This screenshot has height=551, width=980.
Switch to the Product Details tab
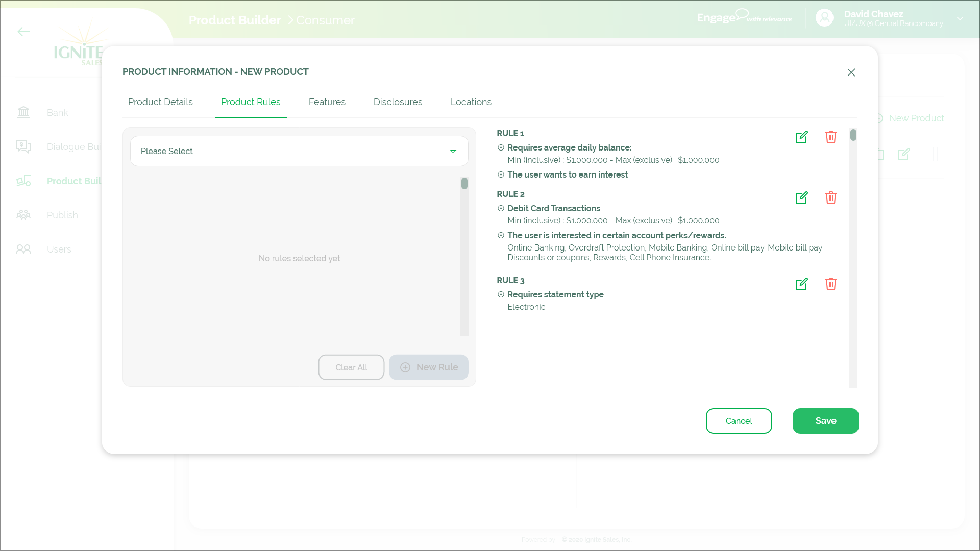(160, 102)
